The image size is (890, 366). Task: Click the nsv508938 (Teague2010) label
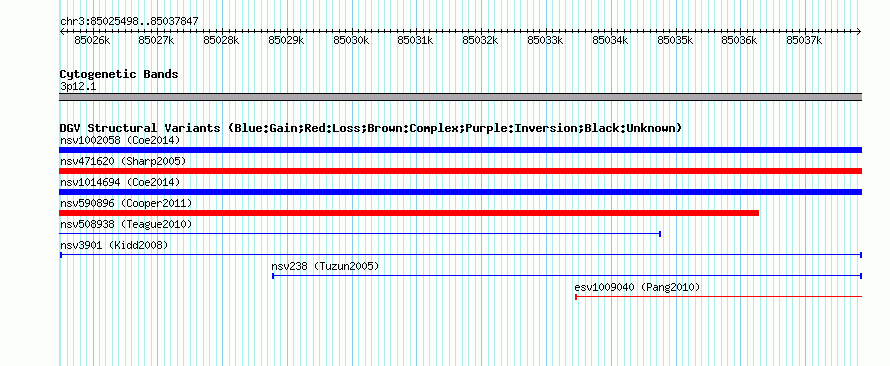[x=126, y=224]
